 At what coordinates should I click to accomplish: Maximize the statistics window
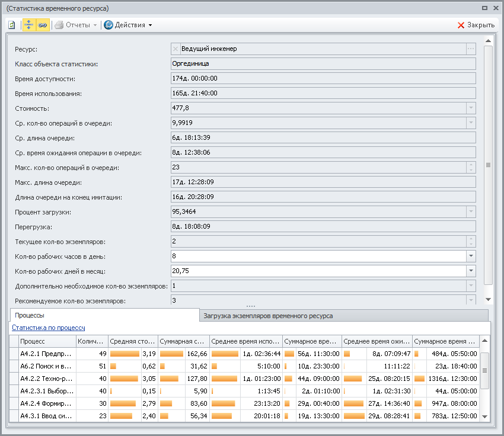[484, 8]
